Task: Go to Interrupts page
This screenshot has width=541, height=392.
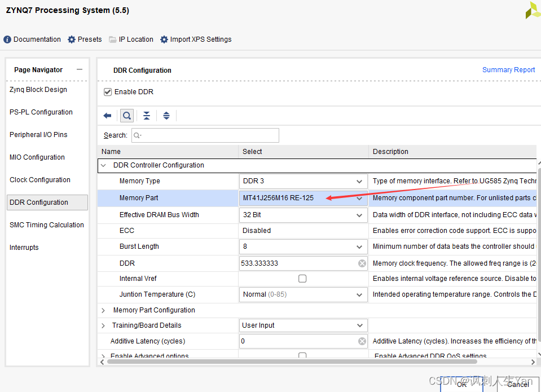Action: [24, 248]
